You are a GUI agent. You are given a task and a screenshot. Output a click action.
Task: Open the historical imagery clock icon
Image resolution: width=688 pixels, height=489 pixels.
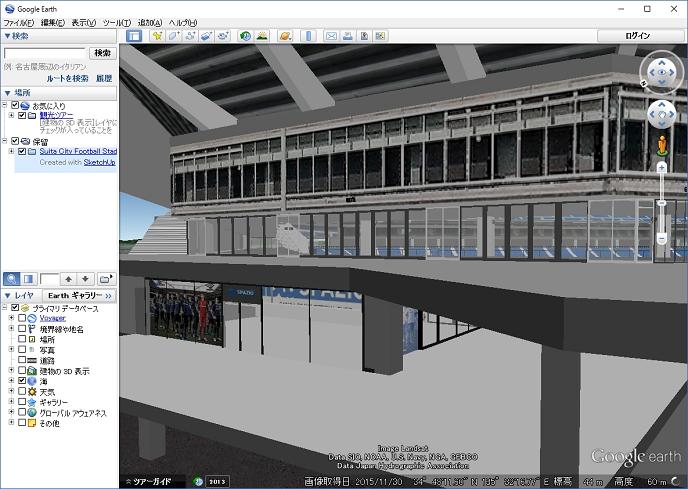245,36
